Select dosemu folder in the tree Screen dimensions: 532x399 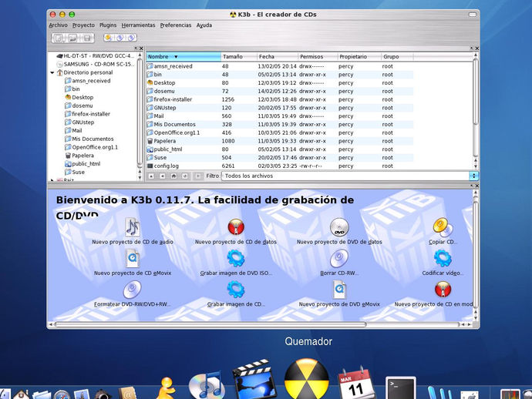pyautogui.click(x=79, y=106)
